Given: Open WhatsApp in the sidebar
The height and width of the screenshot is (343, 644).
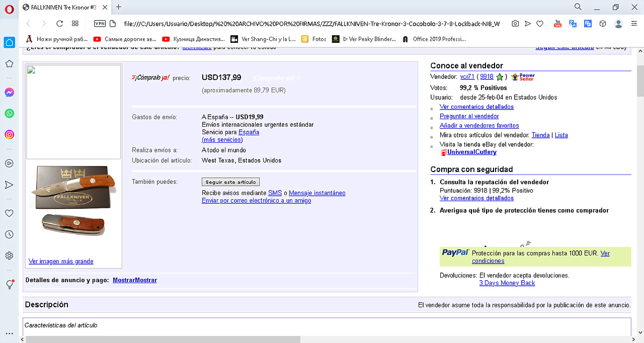Looking at the screenshot, I should click(x=9, y=114).
